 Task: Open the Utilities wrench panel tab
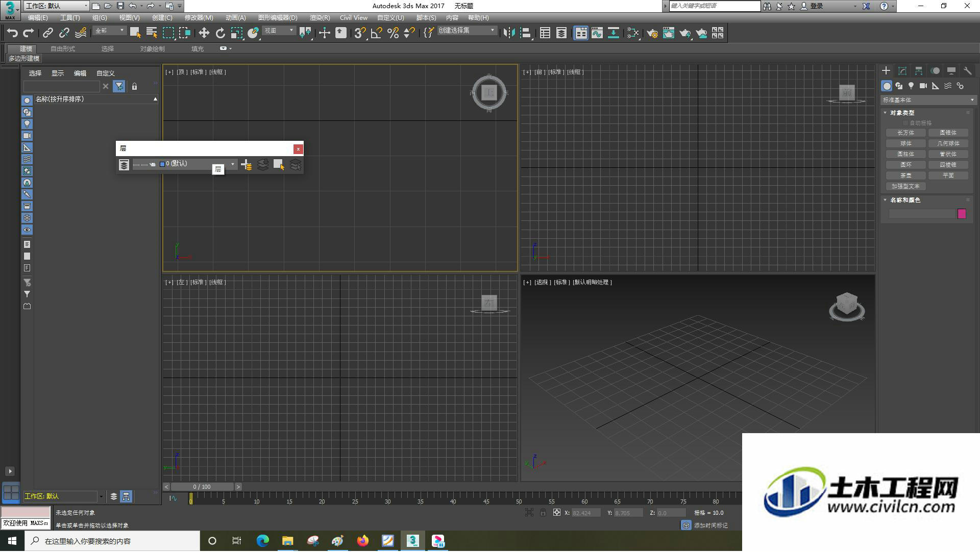[x=967, y=71]
